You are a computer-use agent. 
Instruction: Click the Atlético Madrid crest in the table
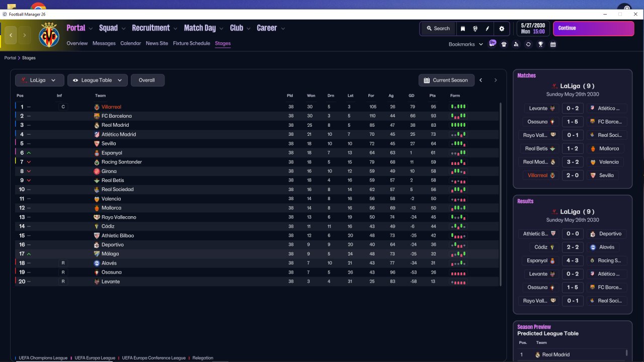click(x=97, y=134)
